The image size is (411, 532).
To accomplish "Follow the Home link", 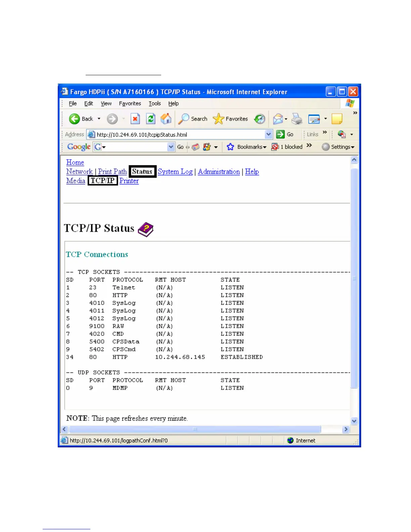I will coord(75,163).
